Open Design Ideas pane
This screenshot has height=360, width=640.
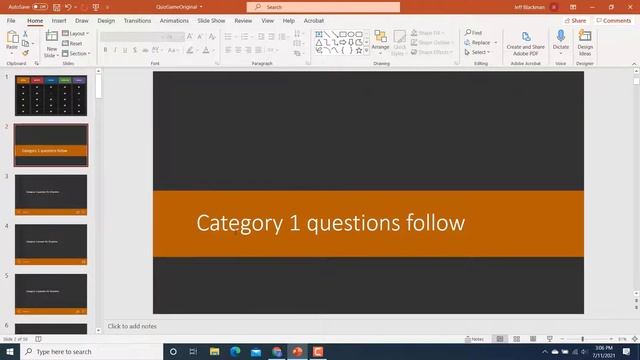tap(585, 42)
